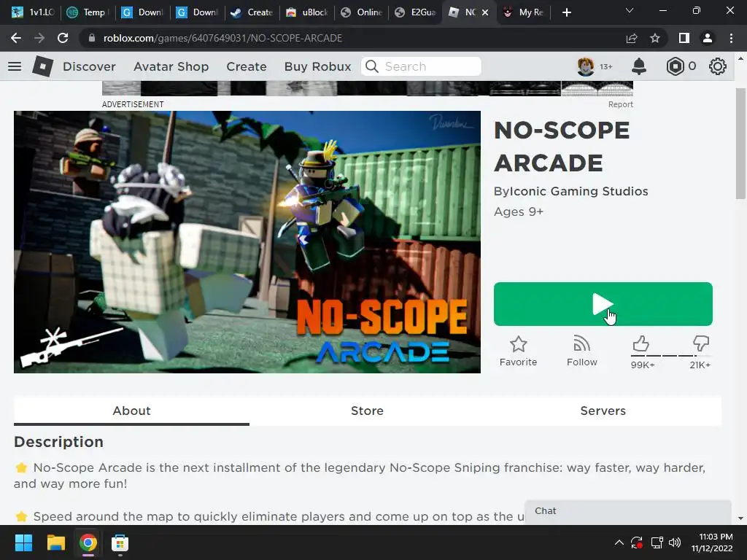Click the Roblox search field
747x560 pixels.
coord(421,66)
